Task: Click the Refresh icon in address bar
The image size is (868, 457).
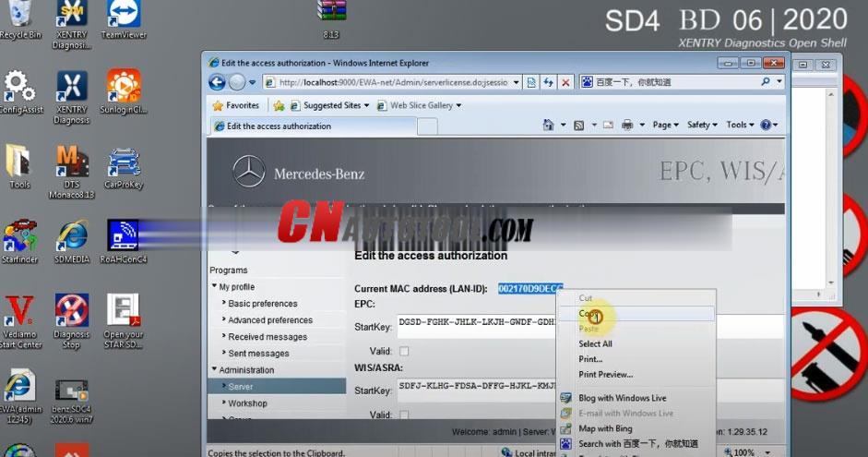Action: (x=549, y=82)
